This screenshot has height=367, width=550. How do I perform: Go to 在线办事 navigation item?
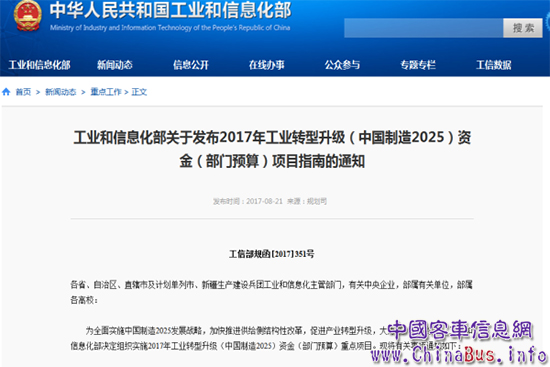point(267,65)
